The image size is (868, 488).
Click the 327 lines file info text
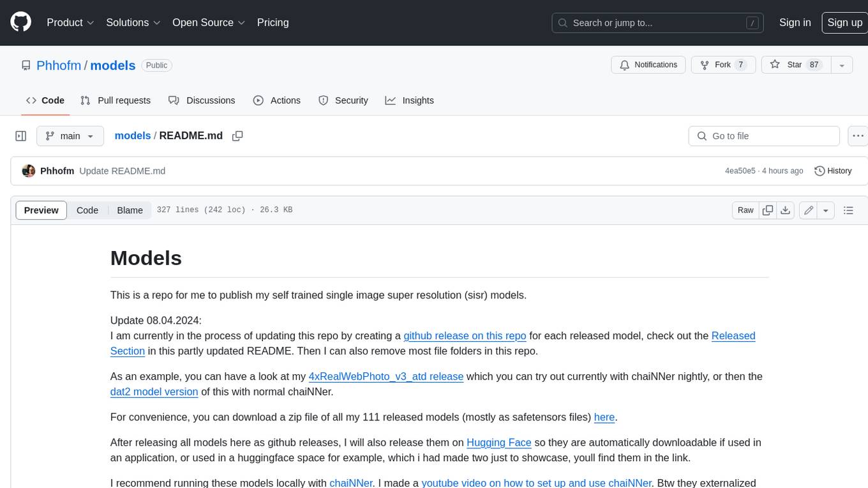pyautogui.click(x=225, y=210)
